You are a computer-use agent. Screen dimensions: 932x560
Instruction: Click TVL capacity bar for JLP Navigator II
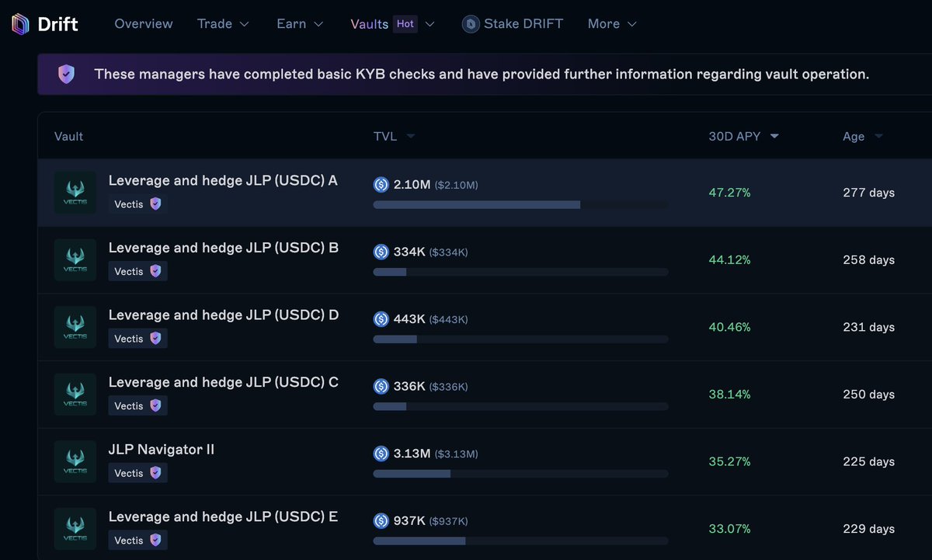pyautogui.click(x=520, y=474)
